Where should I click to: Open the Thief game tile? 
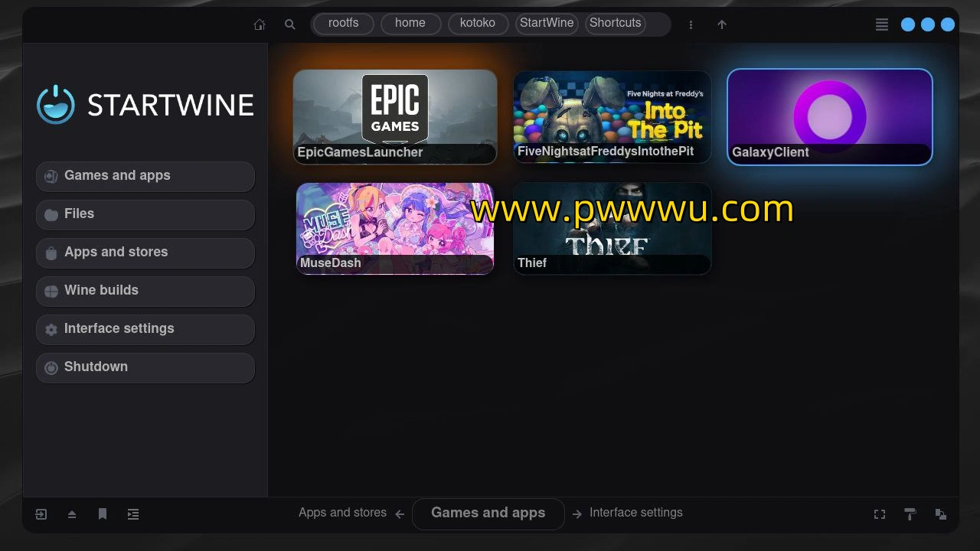coord(612,228)
